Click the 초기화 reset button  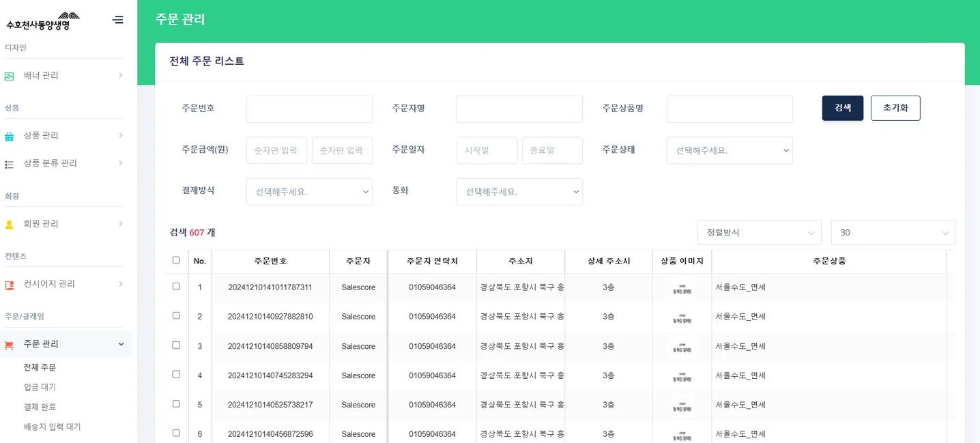click(x=895, y=108)
